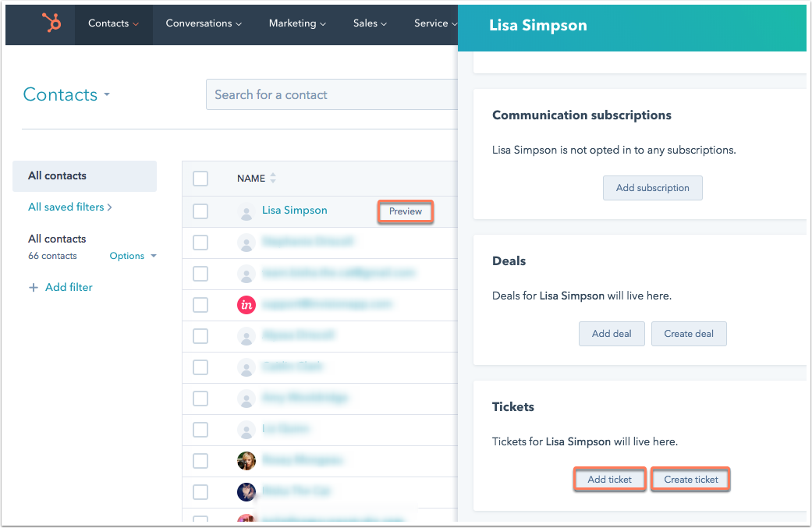
Task: Click Lisa Simpson's default avatar icon
Action: coord(246,211)
